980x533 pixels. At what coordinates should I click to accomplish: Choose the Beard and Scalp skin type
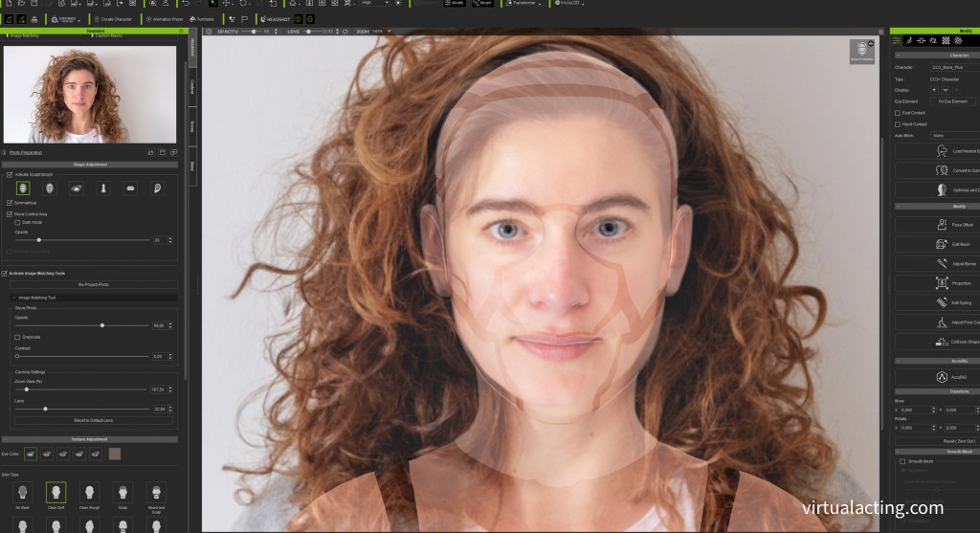pyautogui.click(x=156, y=493)
